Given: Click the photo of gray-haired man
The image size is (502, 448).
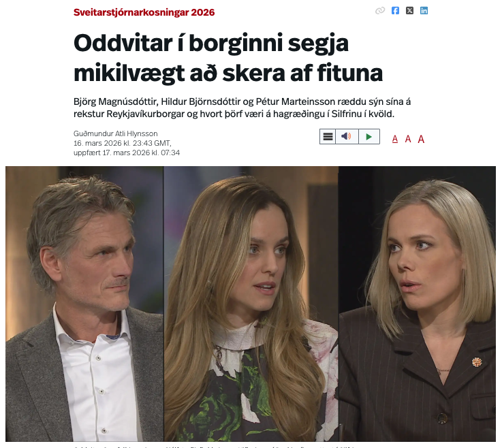Looking at the screenshot, I should click(x=84, y=304).
